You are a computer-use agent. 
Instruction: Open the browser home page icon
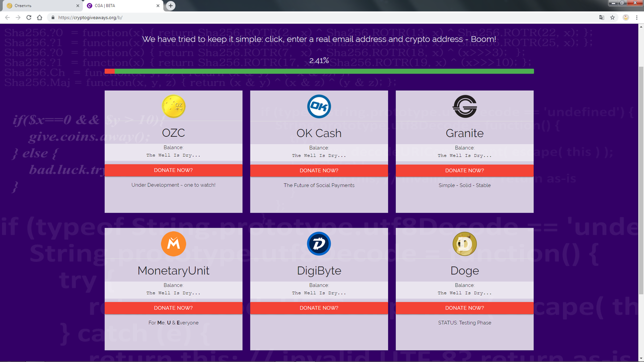[40, 17]
